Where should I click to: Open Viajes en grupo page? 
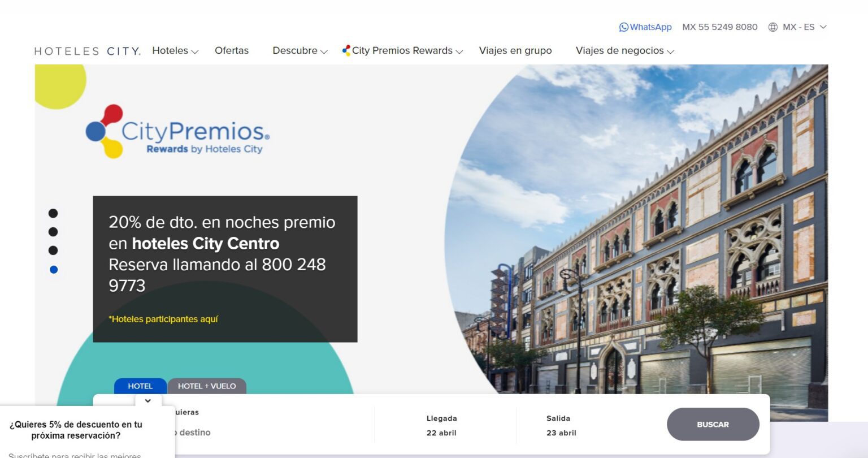[x=515, y=51]
